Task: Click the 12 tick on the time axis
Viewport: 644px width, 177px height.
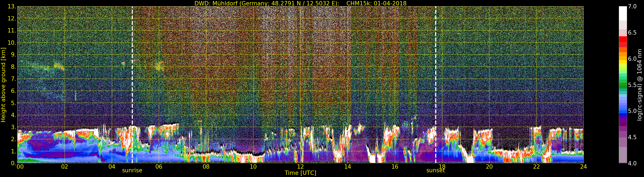Action: coord(300,167)
